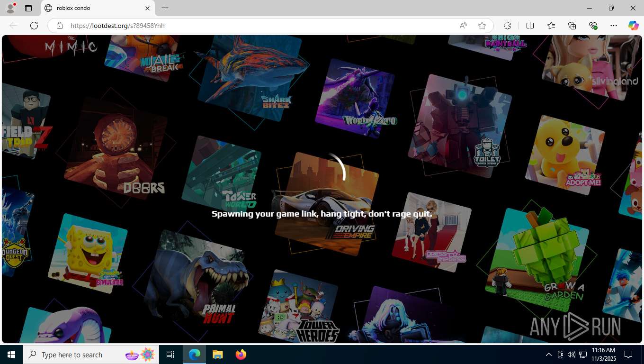
Task: Refresh the current page
Action: point(34,26)
